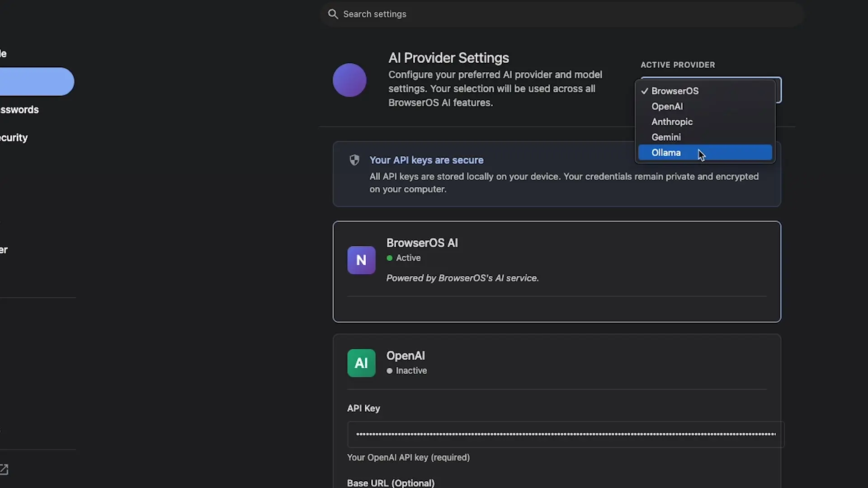Viewport: 868px width, 488px height.
Task: Open the Security sidebar item
Action: click(x=14, y=138)
